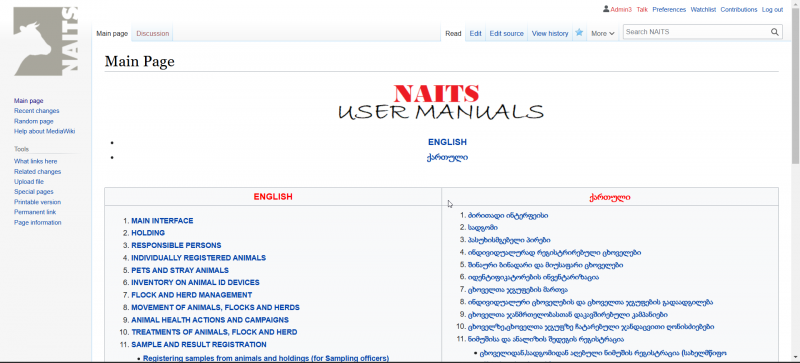Image resolution: width=800 pixels, height=363 pixels.
Task: Open the Edit tab
Action: [476, 34]
